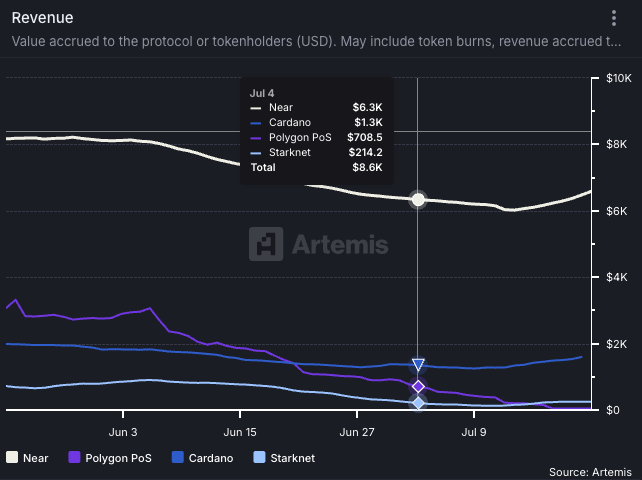
Task: Click the Starknet $214.2 tooltip value
Action: 365,152
